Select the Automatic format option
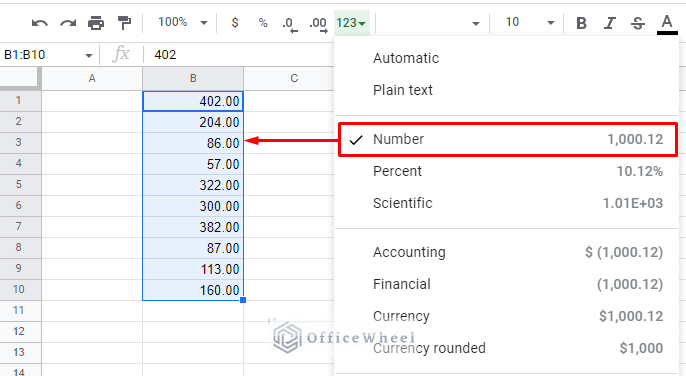 point(506,58)
